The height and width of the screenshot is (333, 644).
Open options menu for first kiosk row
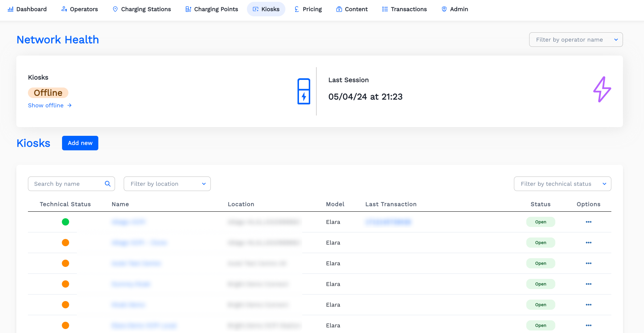tap(588, 222)
